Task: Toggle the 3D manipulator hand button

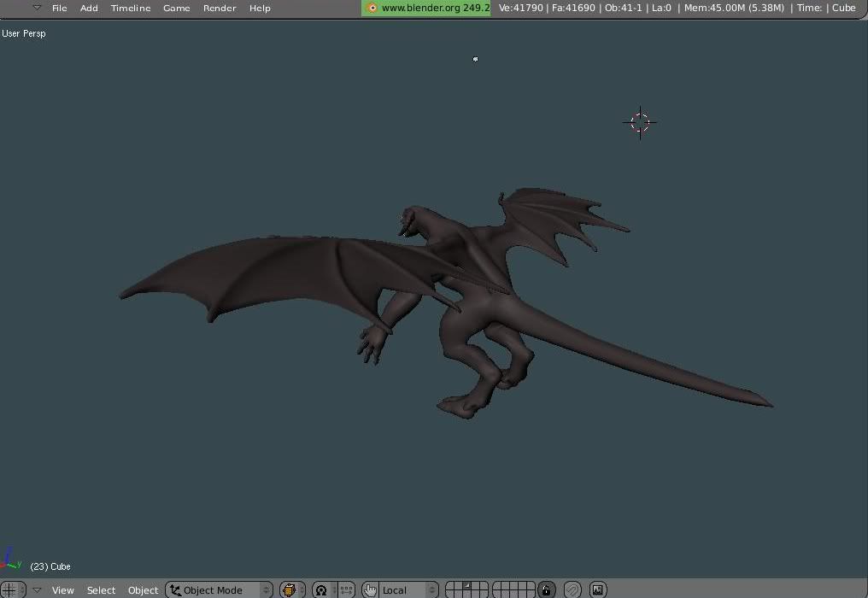Action: coord(370,589)
